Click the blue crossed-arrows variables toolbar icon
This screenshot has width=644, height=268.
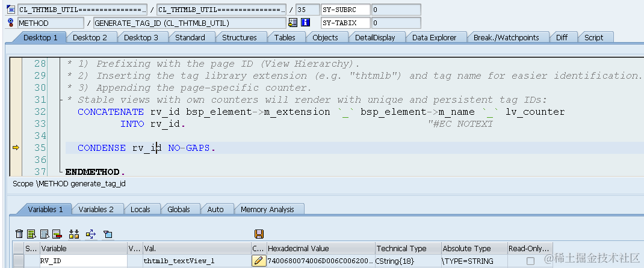pyautogui.click(x=91, y=234)
